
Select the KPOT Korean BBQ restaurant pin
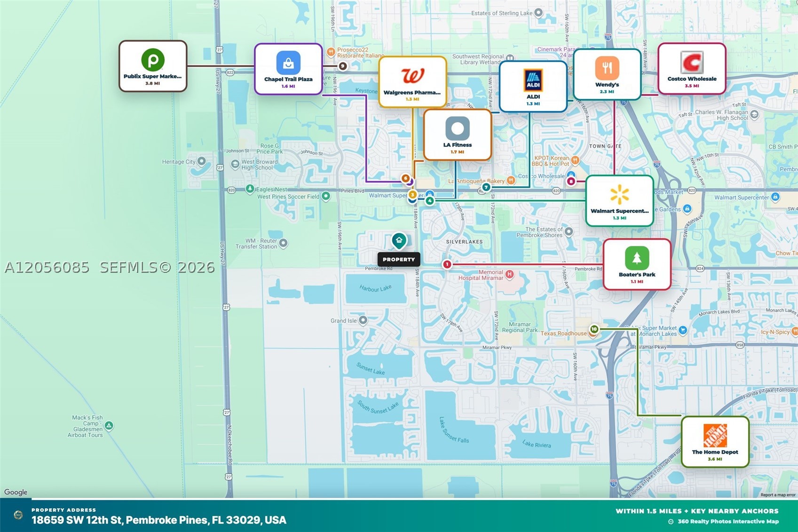pos(575,160)
